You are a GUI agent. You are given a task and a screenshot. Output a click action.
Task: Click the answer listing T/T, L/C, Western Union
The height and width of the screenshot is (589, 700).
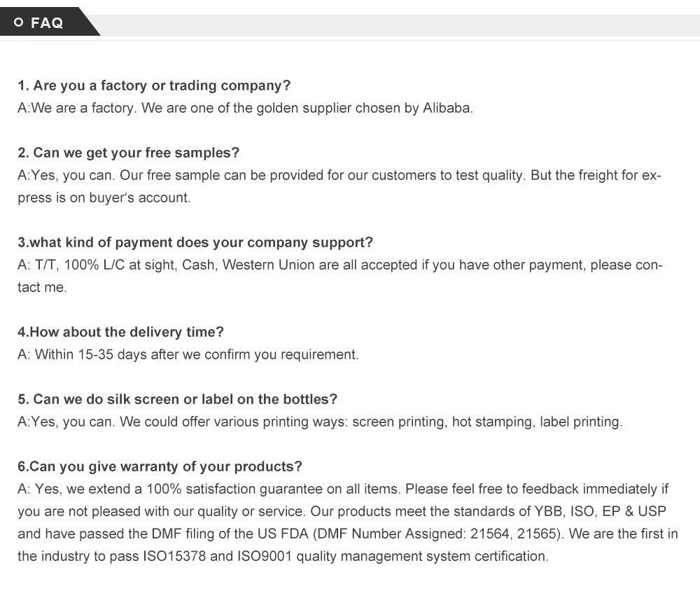pyautogui.click(x=339, y=265)
